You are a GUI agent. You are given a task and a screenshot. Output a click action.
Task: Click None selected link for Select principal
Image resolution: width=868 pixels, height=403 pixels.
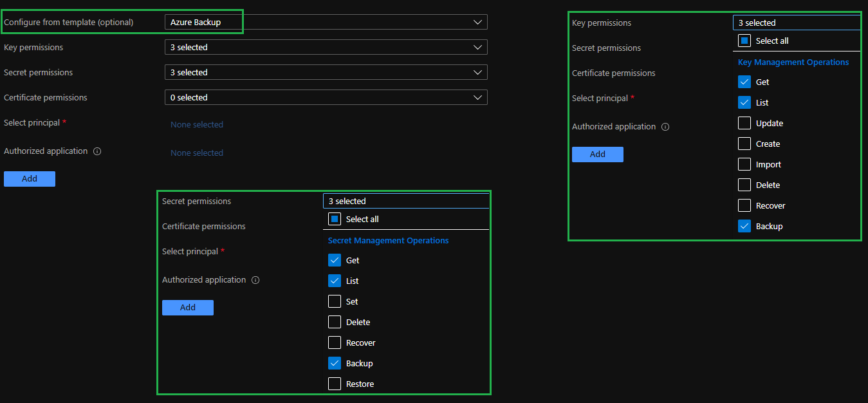point(197,124)
